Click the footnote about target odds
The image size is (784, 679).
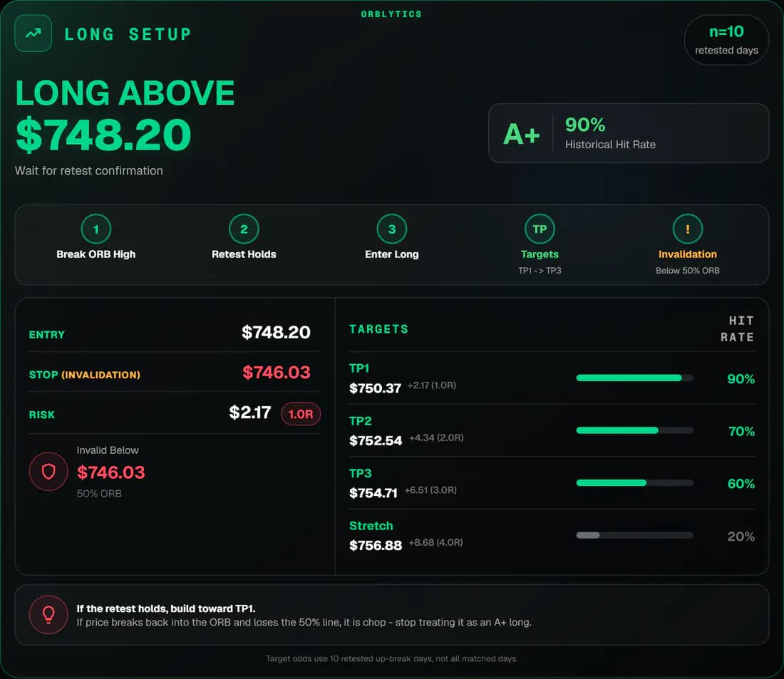(391, 659)
